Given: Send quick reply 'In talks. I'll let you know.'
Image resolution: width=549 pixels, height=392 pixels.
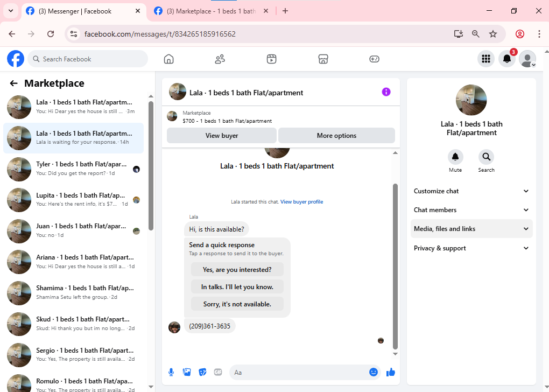Looking at the screenshot, I should [x=237, y=287].
